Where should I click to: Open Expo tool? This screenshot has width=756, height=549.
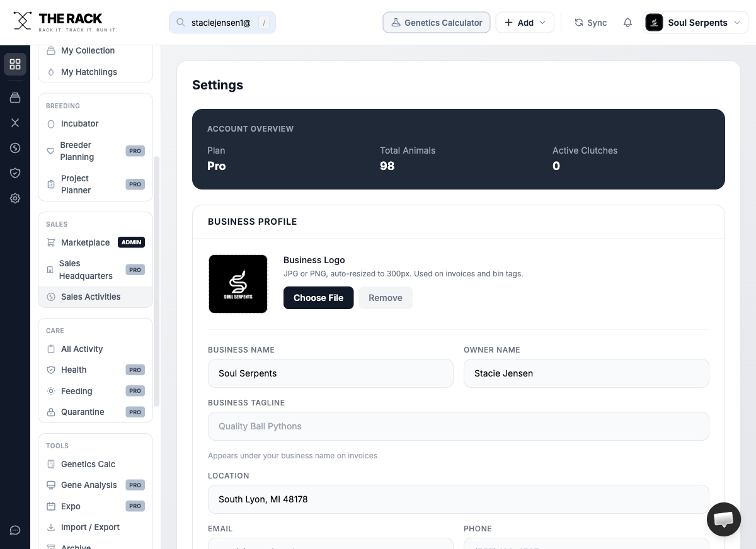click(x=96, y=506)
